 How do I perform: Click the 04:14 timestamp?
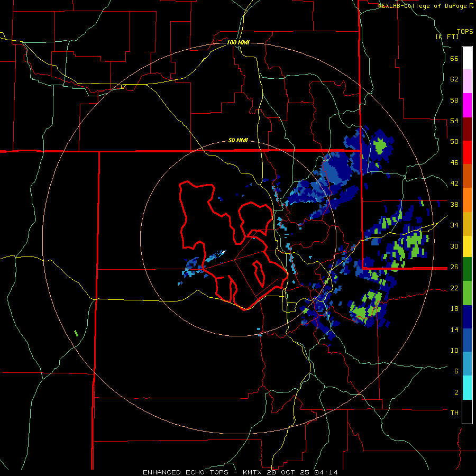pos(326,472)
